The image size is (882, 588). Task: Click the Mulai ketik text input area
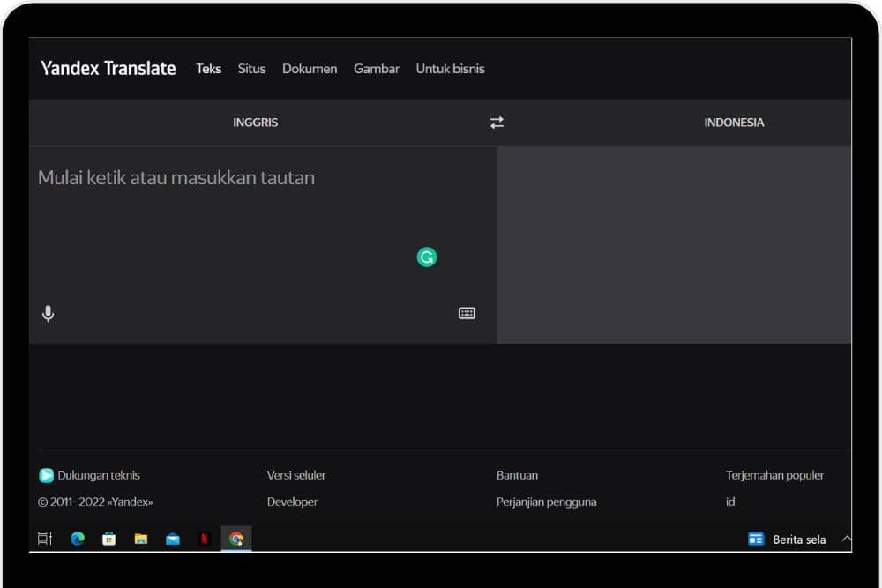[x=247, y=220]
